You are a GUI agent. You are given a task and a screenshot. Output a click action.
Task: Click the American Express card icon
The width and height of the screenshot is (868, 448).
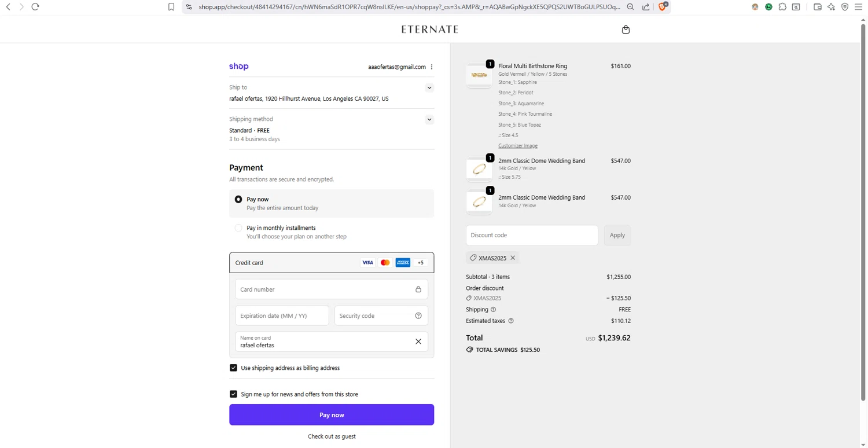click(x=403, y=263)
